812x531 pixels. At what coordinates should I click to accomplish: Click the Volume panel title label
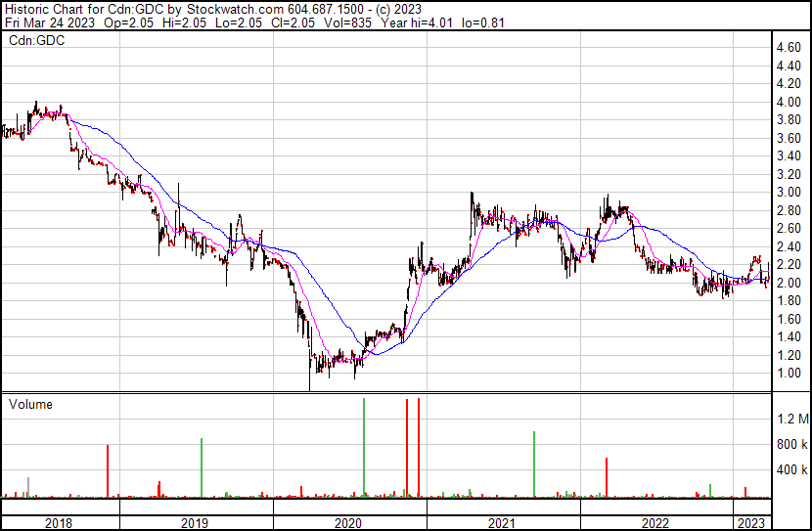(x=30, y=404)
